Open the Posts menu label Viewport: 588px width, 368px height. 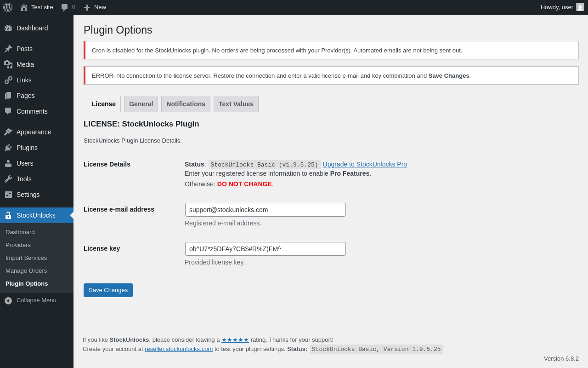pyautogui.click(x=24, y=49)
